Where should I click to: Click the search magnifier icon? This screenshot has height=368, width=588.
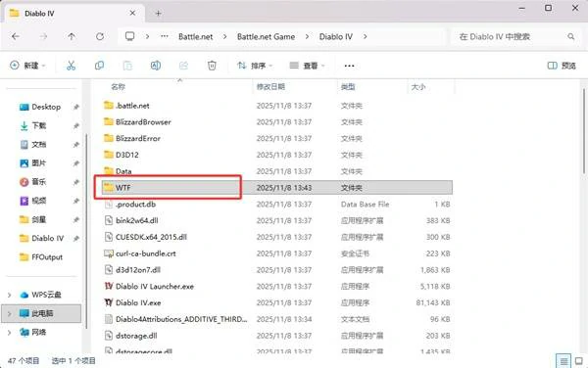(x=570, y=36)
